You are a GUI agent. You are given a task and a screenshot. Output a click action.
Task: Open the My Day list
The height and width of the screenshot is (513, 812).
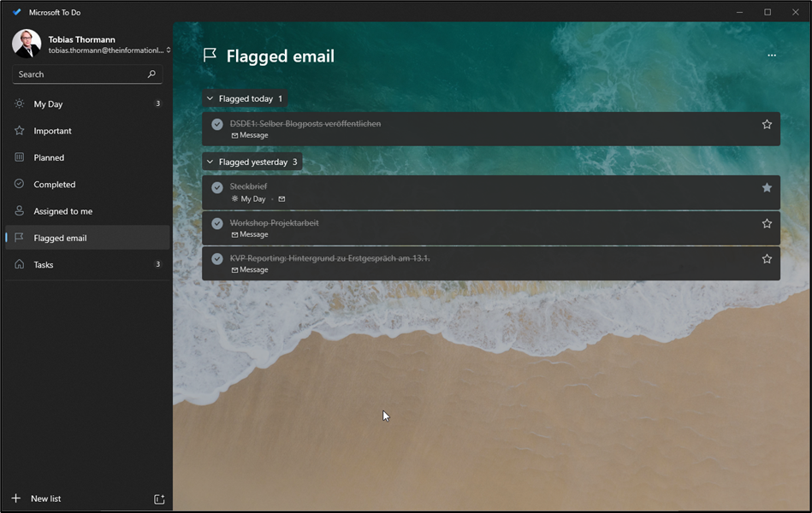(x=87, y=103)
